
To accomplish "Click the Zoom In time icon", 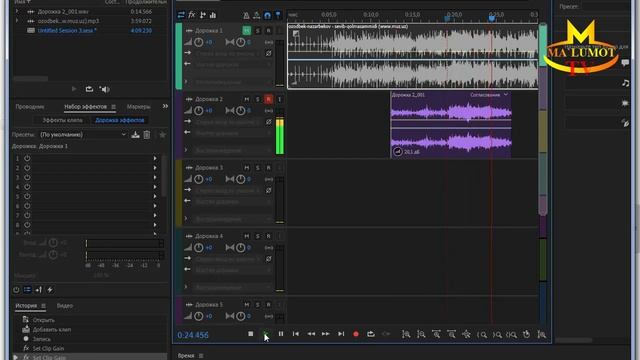I will 436,334.
